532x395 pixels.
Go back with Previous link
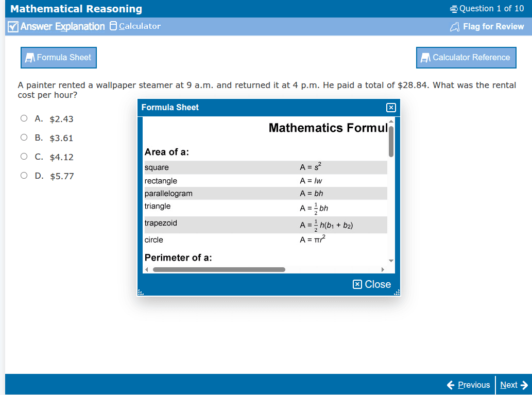tap(468, 385)
